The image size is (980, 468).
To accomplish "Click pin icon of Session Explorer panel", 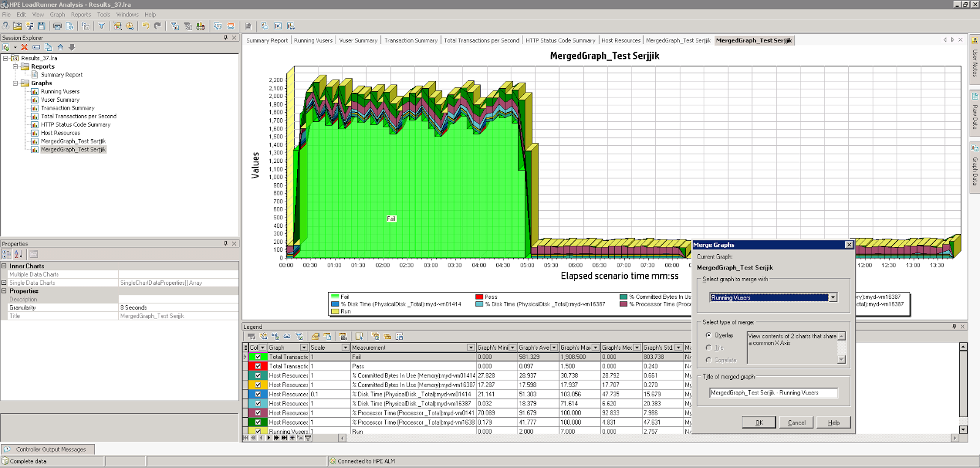I will tap(226, 37).
